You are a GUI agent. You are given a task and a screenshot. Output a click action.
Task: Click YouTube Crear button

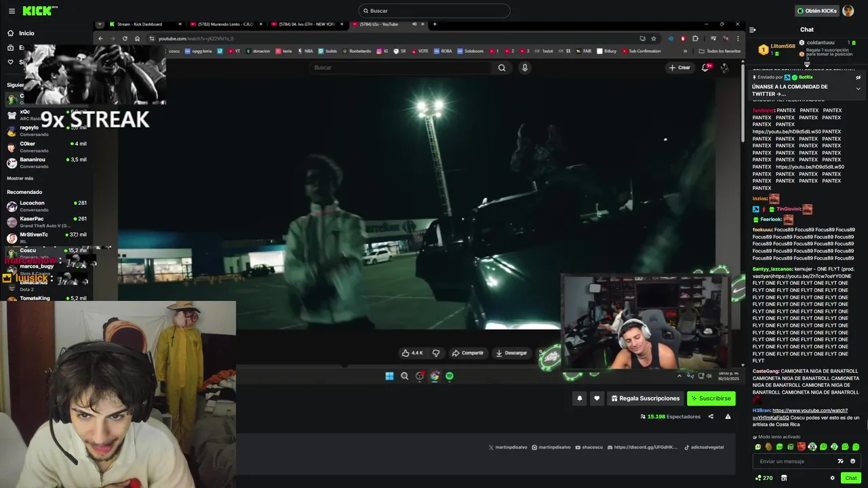679,68
